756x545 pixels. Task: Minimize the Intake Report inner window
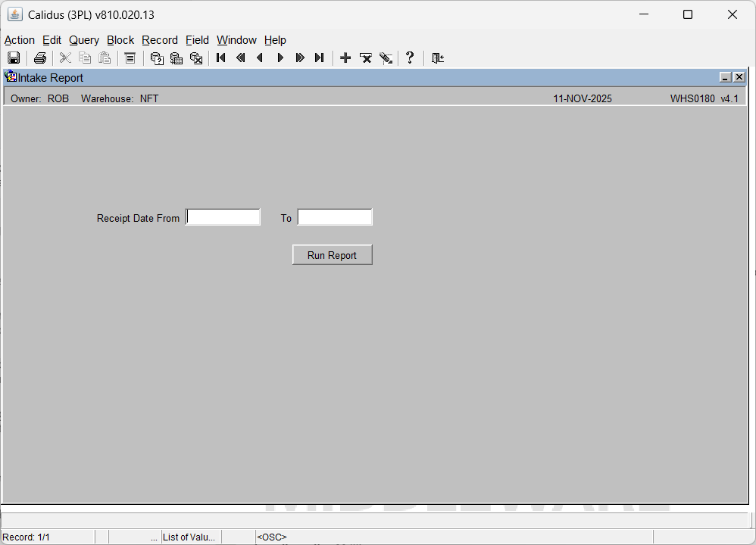pyautogui.click(x=725, y=77)
